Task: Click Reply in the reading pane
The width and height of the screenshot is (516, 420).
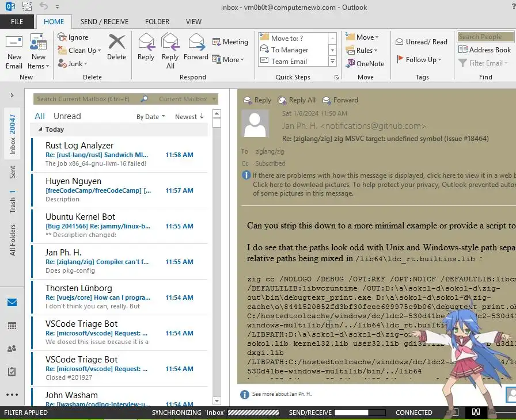Action: tap(257, 100)
